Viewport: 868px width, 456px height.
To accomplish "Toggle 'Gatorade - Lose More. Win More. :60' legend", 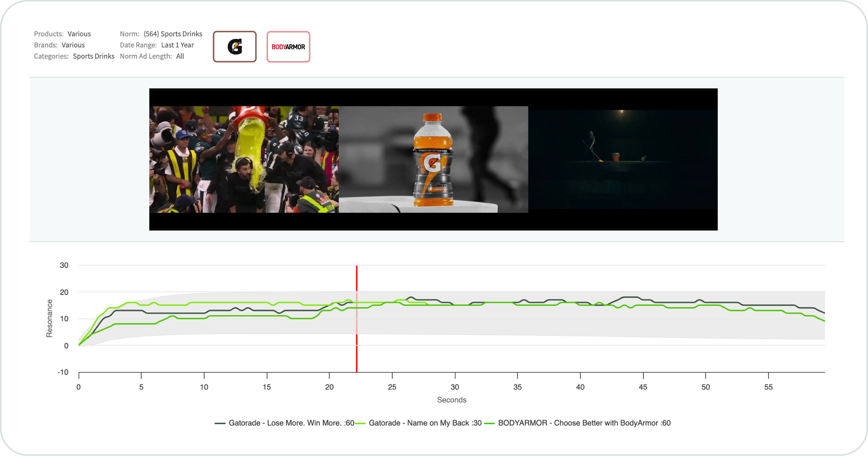I will (x=284, y=423).
